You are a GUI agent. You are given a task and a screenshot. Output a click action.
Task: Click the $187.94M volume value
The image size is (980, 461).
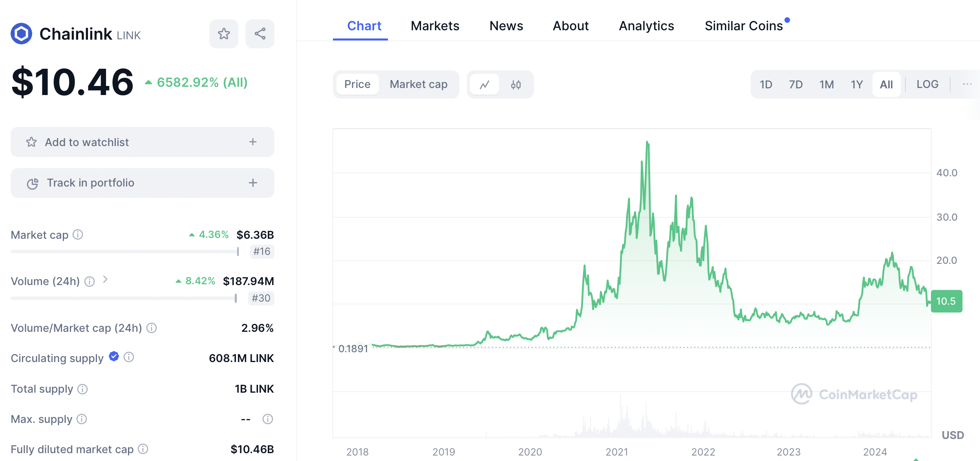coord(248,281)
